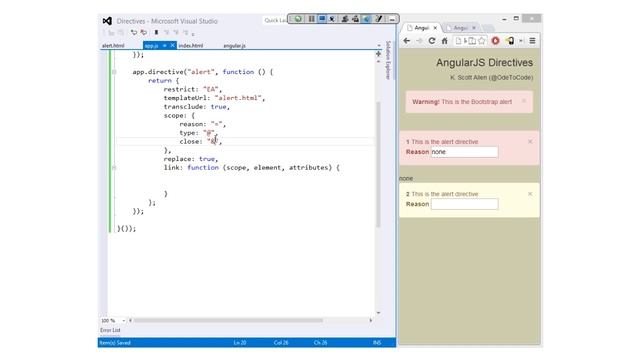
Task: Open the editor zoom 100 % dropdown
Action: click(124, 321)
